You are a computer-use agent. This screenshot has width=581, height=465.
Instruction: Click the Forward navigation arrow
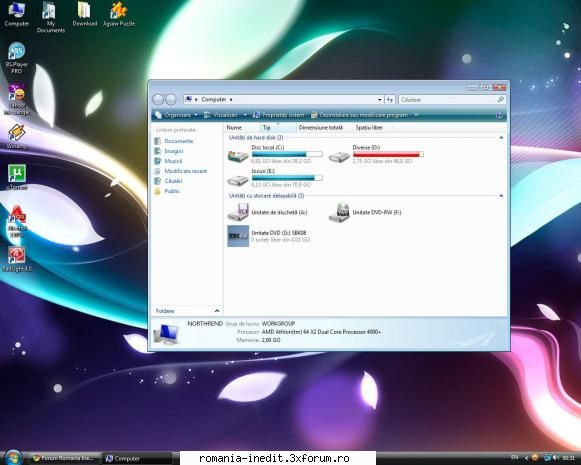point(170,99)
